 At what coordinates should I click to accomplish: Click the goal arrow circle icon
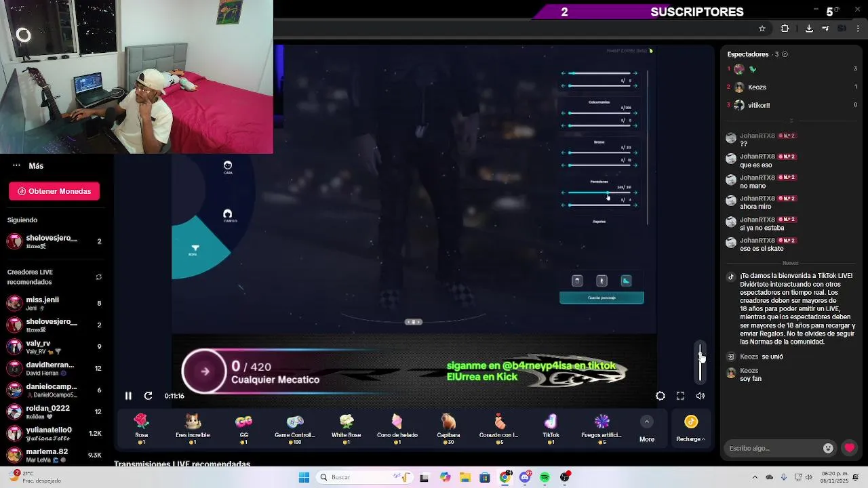coord(205,371)
